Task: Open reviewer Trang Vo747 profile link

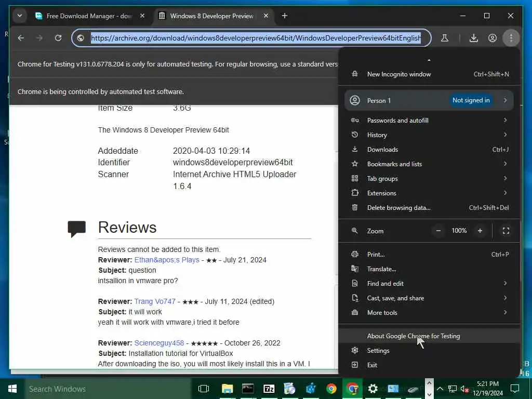Action: pyautogui.click(x=155, y=302)
